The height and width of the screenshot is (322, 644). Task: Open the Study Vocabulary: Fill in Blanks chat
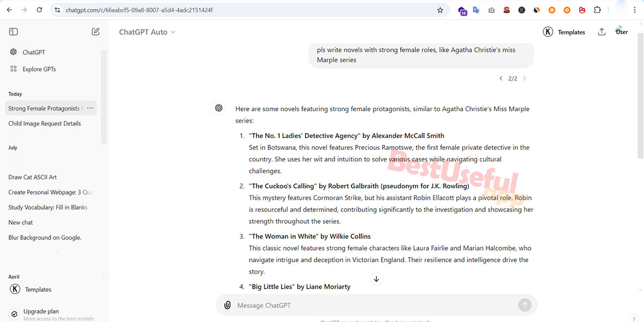click(x=48, y=207)
